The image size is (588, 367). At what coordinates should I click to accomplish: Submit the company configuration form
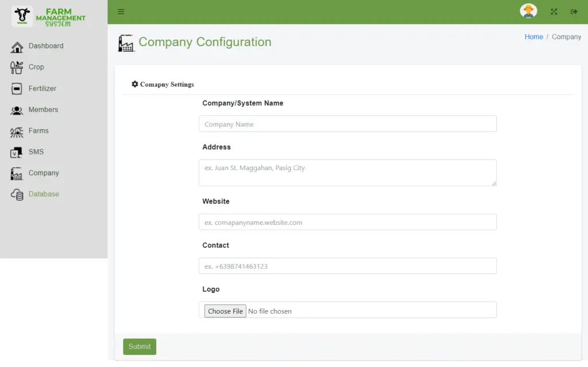140,346
